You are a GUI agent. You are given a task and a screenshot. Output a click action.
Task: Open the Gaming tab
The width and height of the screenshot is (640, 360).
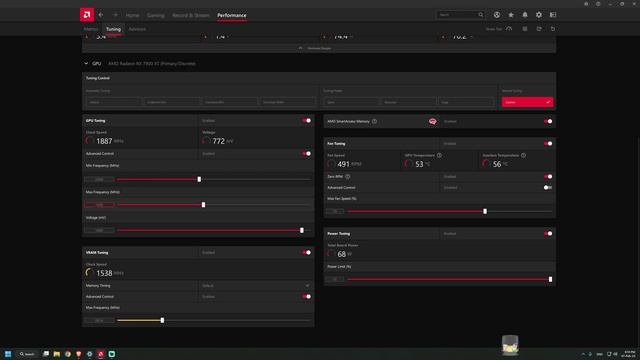[156, 15]
